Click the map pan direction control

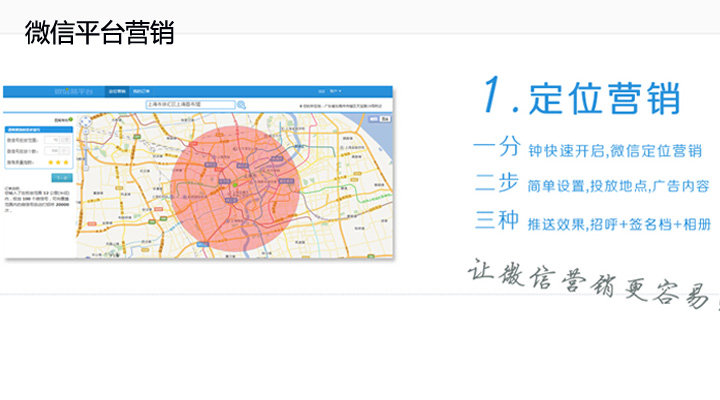click(x=85, y=121)
